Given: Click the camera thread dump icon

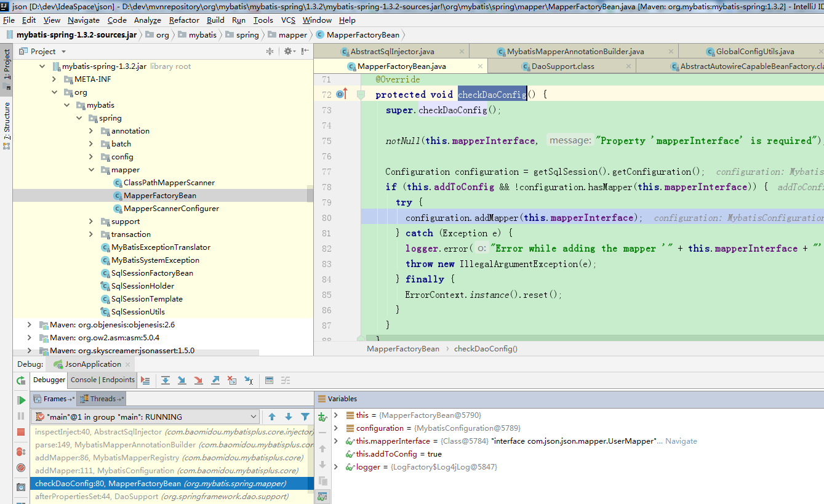Looking at the screenshot, I should pyautogui.click(x=21, y=487).
